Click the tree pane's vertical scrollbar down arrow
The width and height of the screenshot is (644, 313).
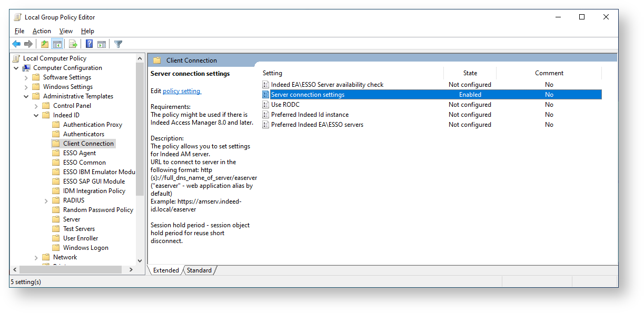tap(140, 260)
